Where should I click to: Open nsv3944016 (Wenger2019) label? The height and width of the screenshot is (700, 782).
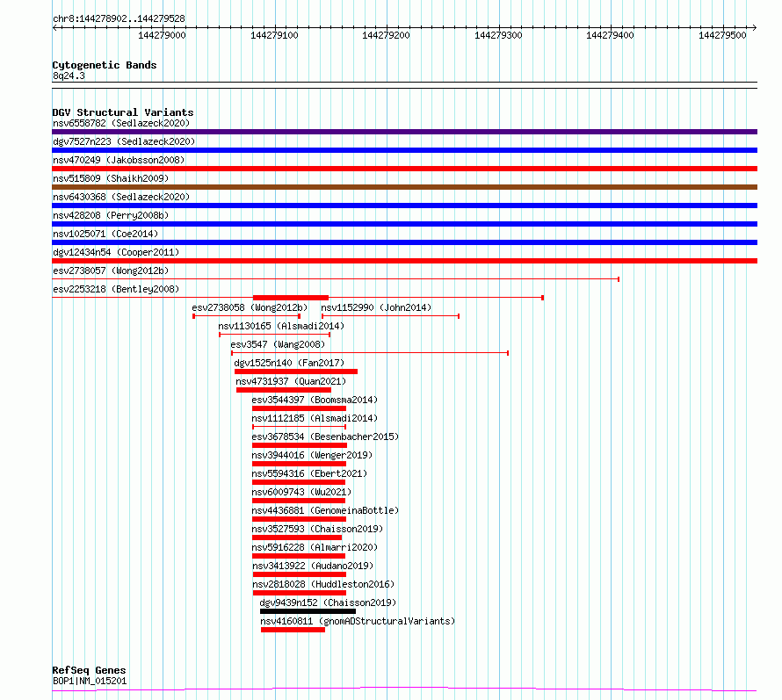312,455
